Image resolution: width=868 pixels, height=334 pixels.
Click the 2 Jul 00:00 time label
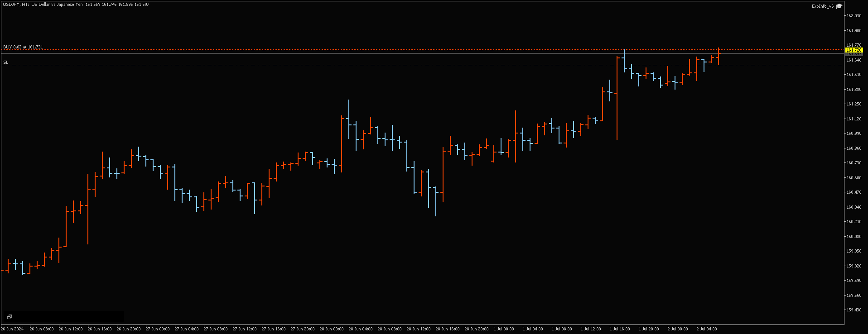pyautogui.click(x=678, y=329)
